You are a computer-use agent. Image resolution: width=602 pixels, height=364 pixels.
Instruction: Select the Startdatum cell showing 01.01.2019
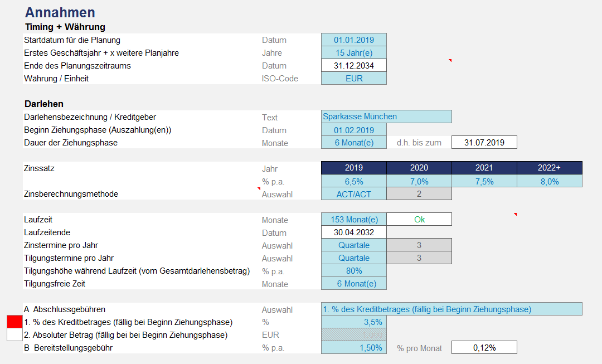click(x=353, y=40)
